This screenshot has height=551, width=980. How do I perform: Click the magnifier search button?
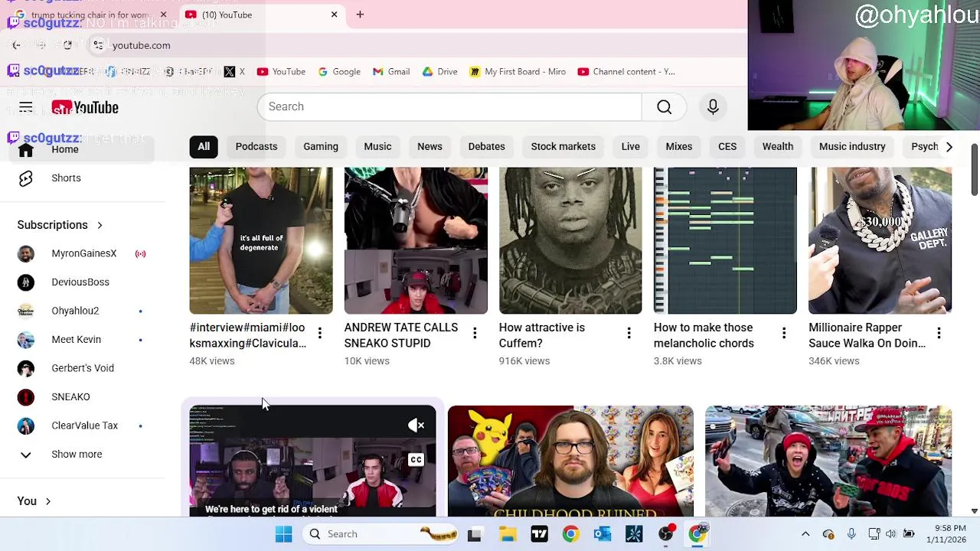(665, 107)
